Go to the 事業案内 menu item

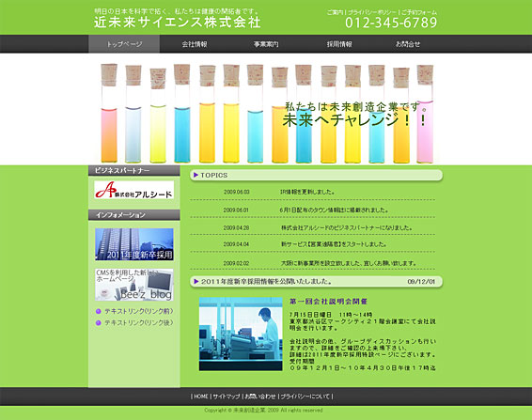pos(266,44)
